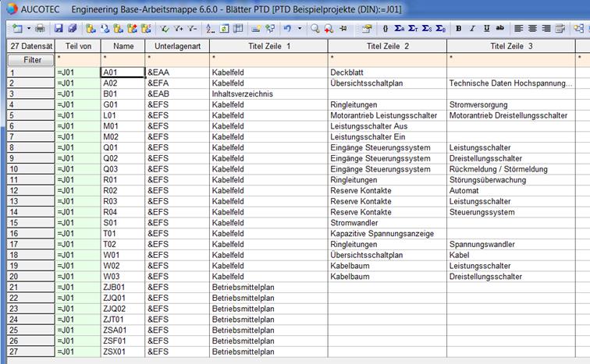
Task: Click the Unterlagenart column header
Action: point(177,47)
